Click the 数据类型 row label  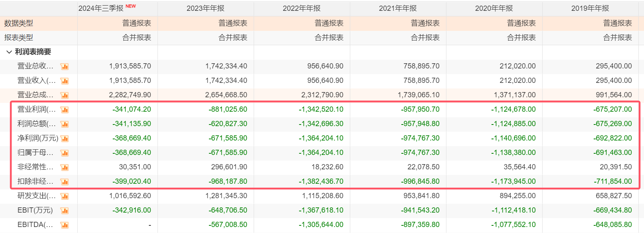pyautogui.click(x=19, y=23)
